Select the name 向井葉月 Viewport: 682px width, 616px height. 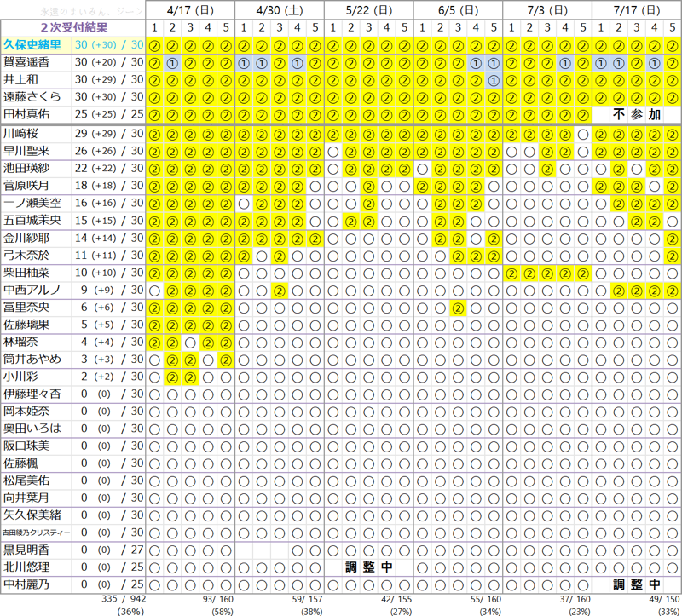26,498
